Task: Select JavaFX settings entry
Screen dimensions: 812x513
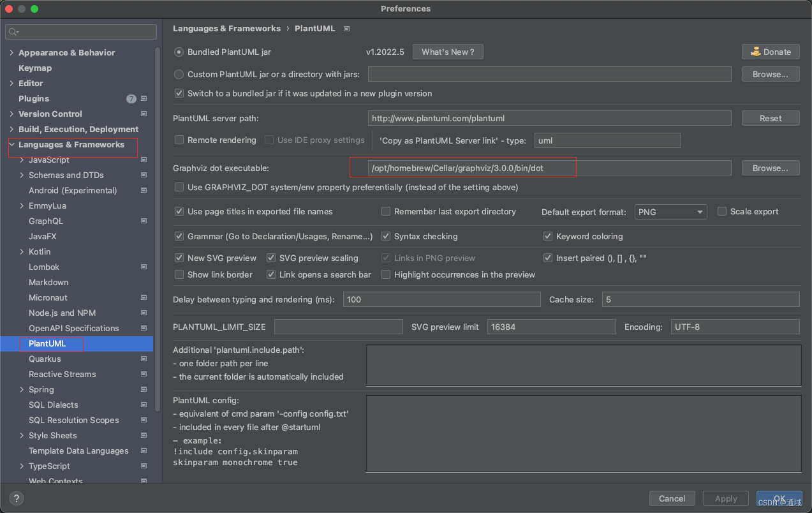Action: coord(43,236)
